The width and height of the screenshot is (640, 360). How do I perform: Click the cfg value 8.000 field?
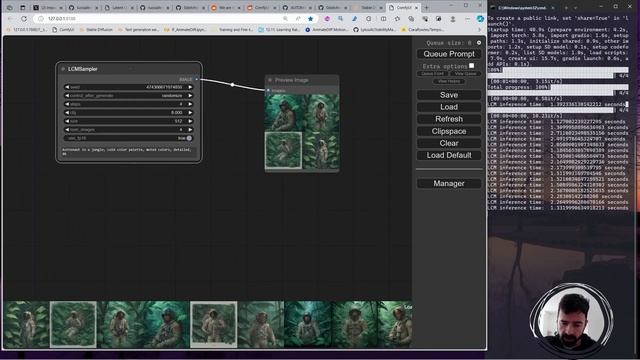pyautogui.click(x=129, y=113)
